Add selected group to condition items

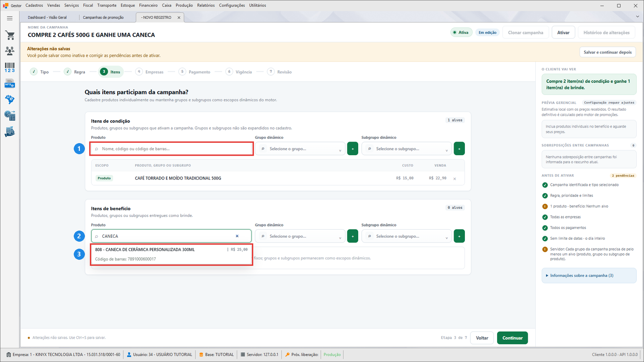[x=353, y=149]
